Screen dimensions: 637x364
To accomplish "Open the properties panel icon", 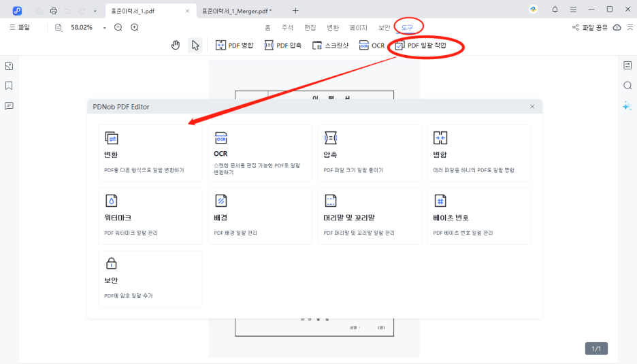I will point(627,65).
